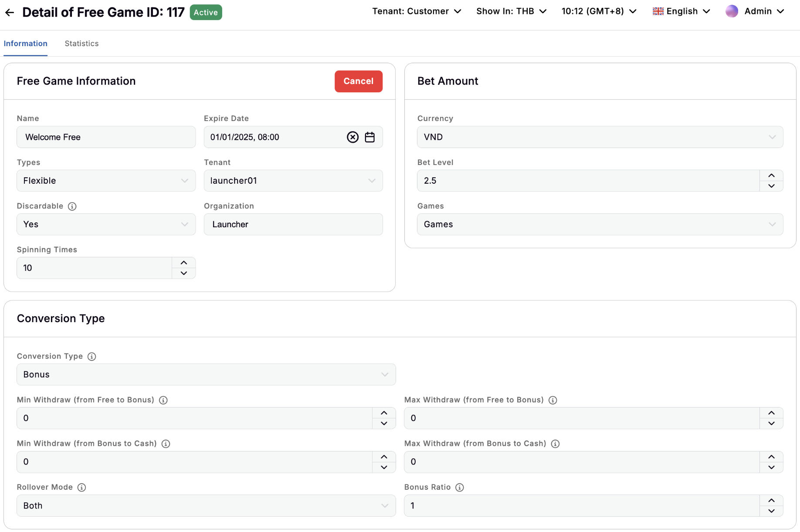
Task: Increase the Spinning Times value
Action: coord(184,263)
